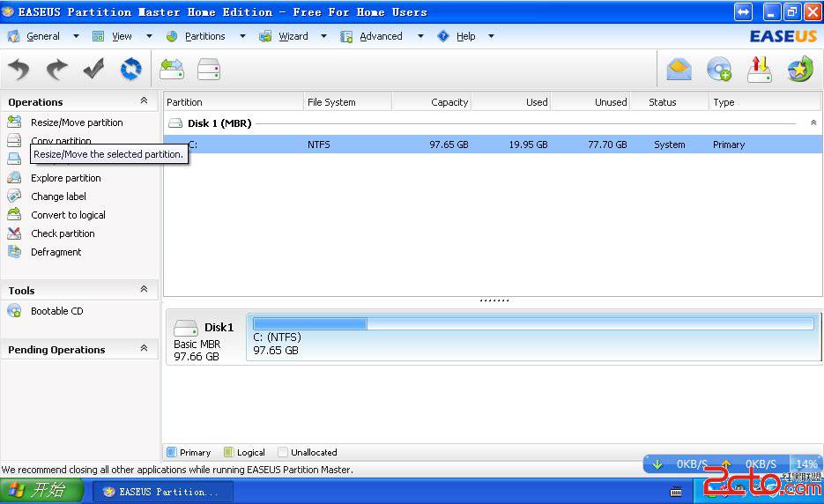Image resolution: width=824 pixels, height=504 pixels.
Task: Click EASEUS Partition taskbar button
Action: pyautogui.click(x=163, y=492)
